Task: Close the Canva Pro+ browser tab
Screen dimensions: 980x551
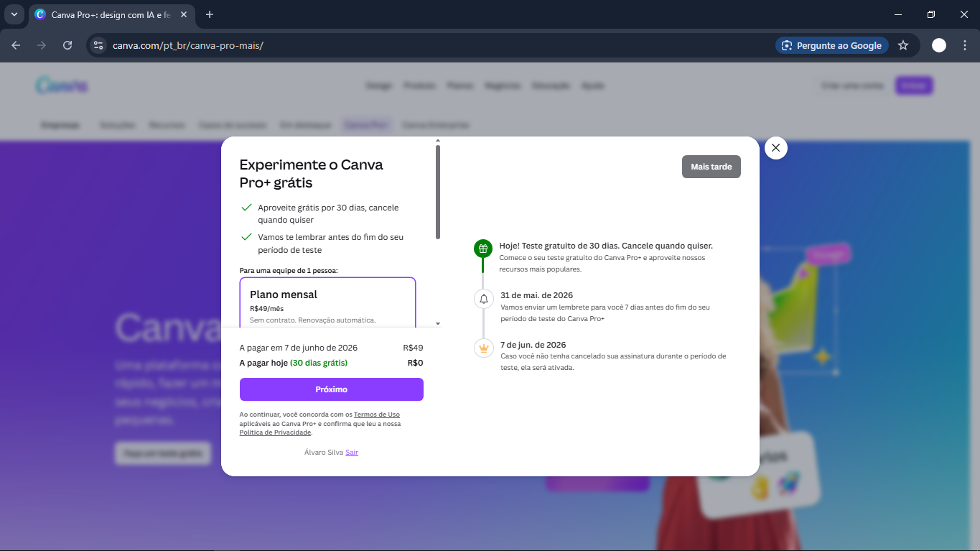Action: point(185,14)
